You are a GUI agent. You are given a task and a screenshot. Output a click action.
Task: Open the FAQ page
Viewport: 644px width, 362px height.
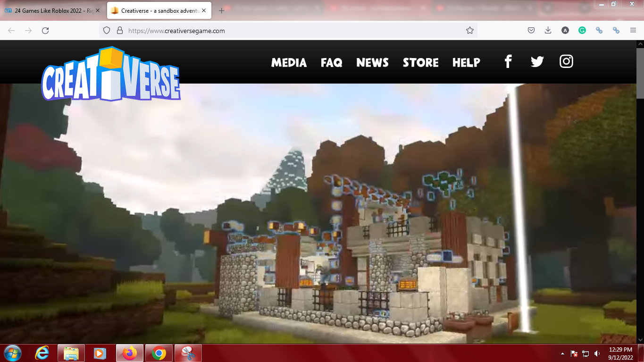(332, 63)
